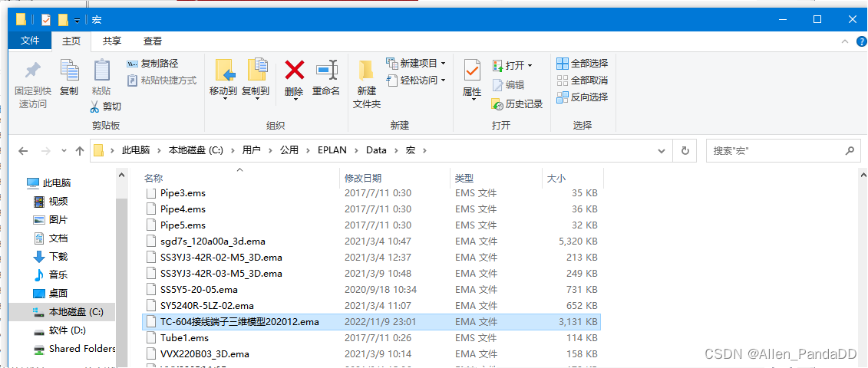Select 下载 in navigation pane

51,256
